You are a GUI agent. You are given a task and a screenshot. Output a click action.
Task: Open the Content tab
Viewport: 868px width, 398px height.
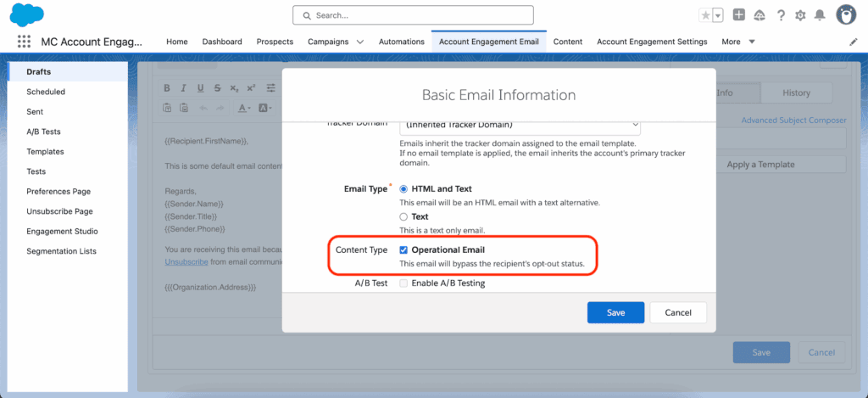tap(568, 42)
